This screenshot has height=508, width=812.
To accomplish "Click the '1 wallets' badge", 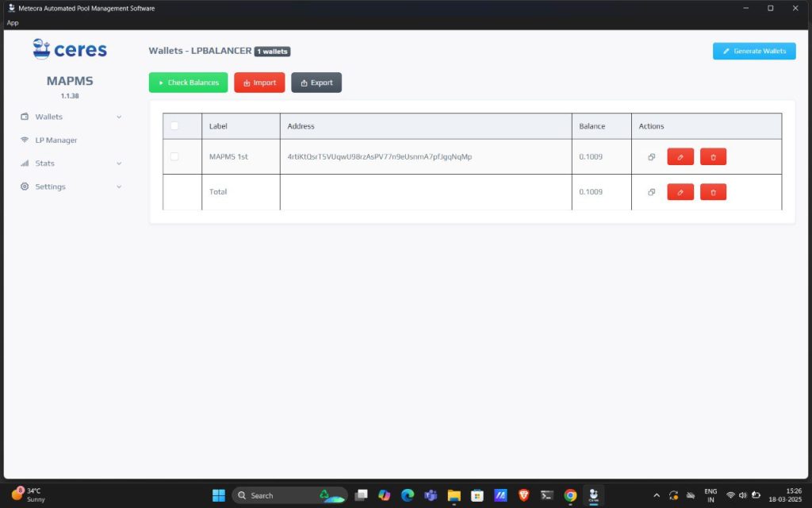I will tap(273, 52).
